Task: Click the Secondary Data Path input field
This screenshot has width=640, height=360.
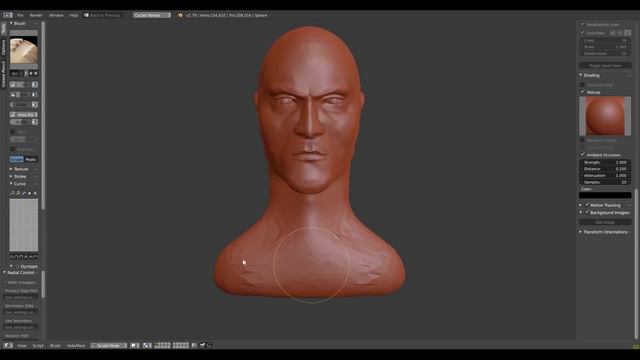Action: (x=21, y=312)
